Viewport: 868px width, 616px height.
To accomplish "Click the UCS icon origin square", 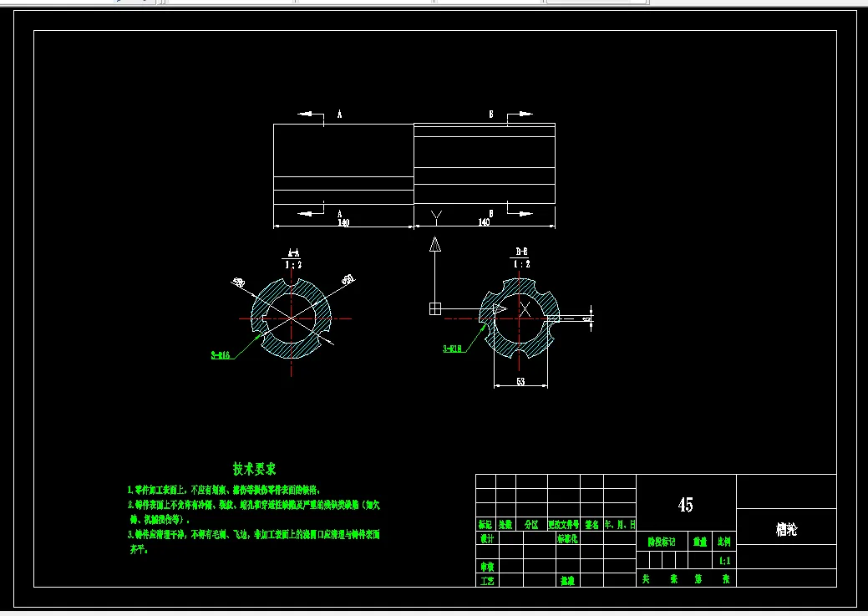I will [435, 309].
